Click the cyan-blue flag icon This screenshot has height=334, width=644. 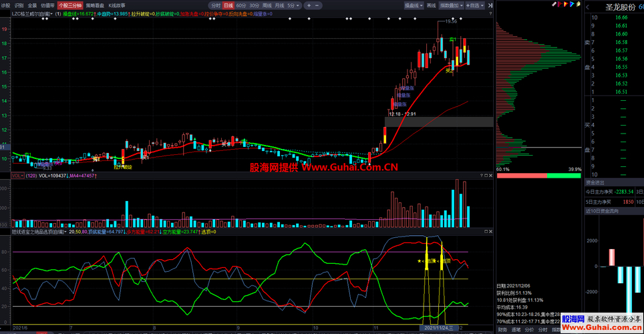572,4
